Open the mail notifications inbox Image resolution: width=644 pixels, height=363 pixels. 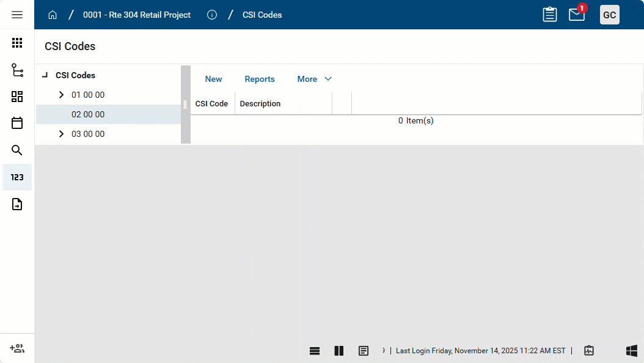point(577,15)
